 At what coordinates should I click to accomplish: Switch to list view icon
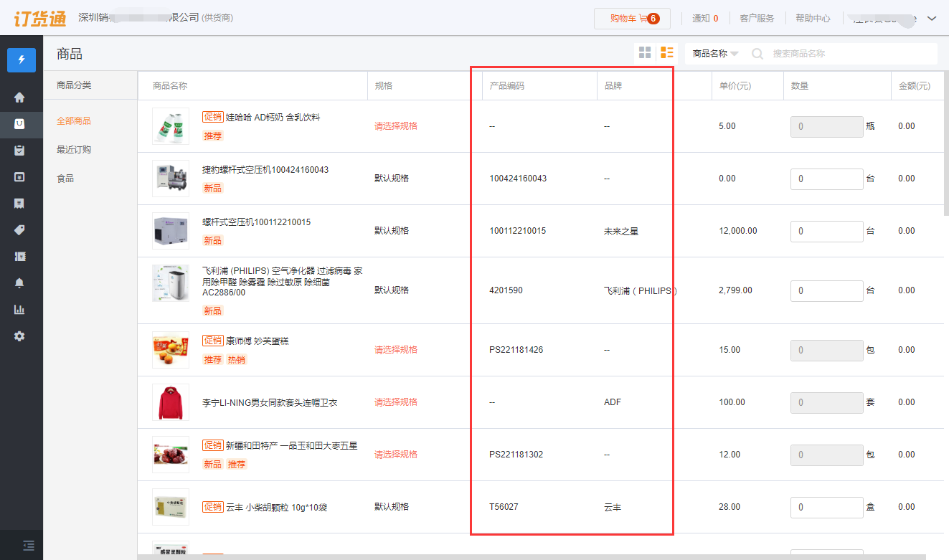667,52
